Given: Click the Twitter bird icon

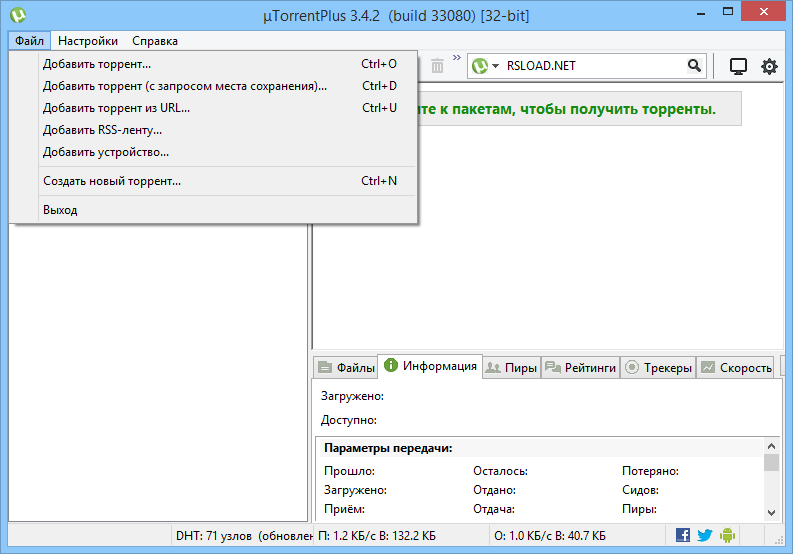Looking at the screenshot, I should [x=704, y=535].
